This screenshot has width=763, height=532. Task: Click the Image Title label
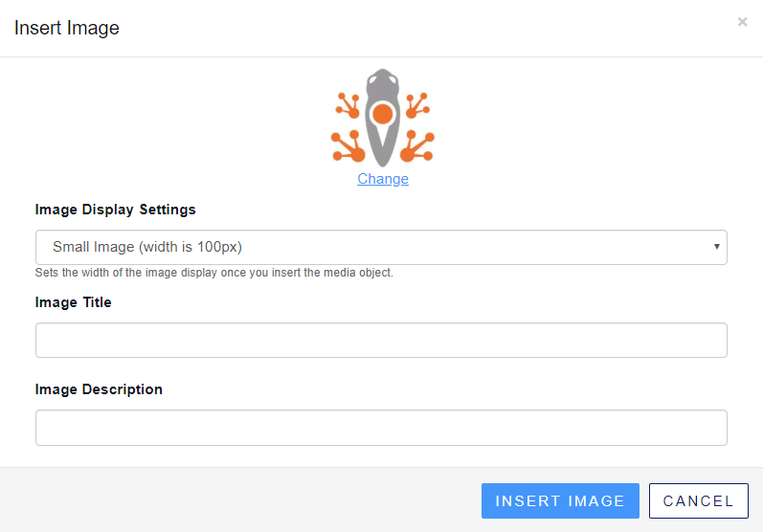click(x=73, y=302)
